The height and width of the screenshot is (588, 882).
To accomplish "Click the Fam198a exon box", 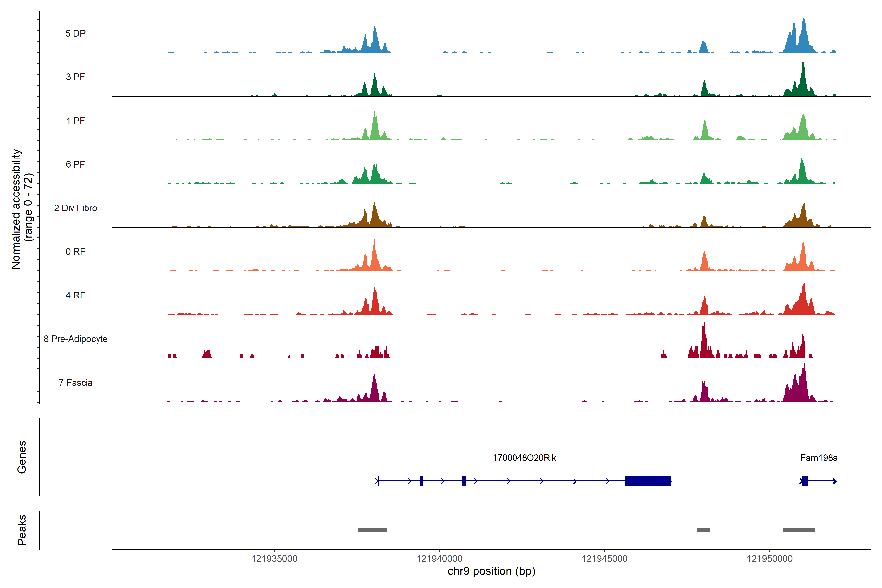I will tap(805, 481).
